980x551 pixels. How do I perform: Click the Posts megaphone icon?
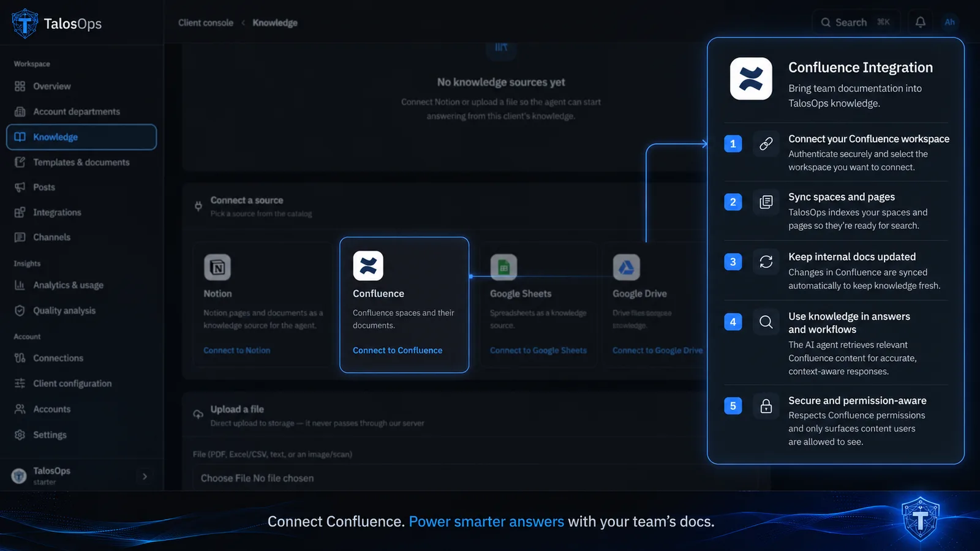(20, 187)
